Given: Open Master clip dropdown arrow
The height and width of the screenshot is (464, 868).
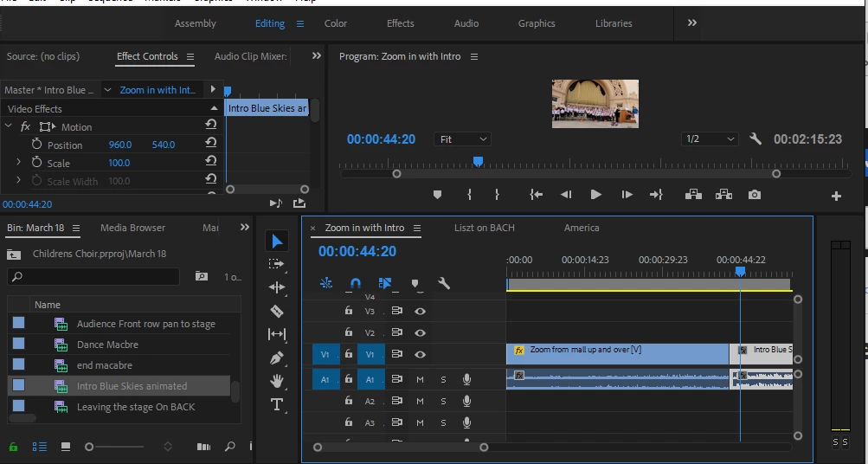Looking at the screenshot, I should [108, 90].
